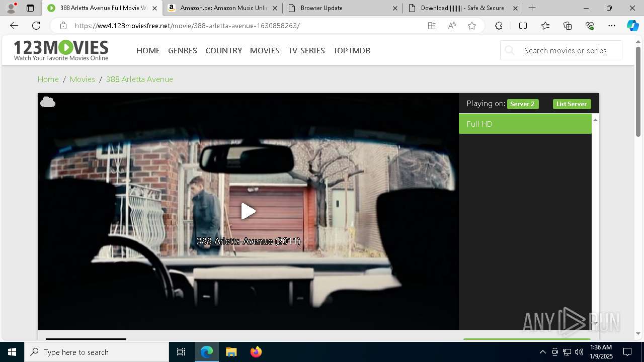
Task: Follow the Home breadcrumb link
Action: (48, 79)
